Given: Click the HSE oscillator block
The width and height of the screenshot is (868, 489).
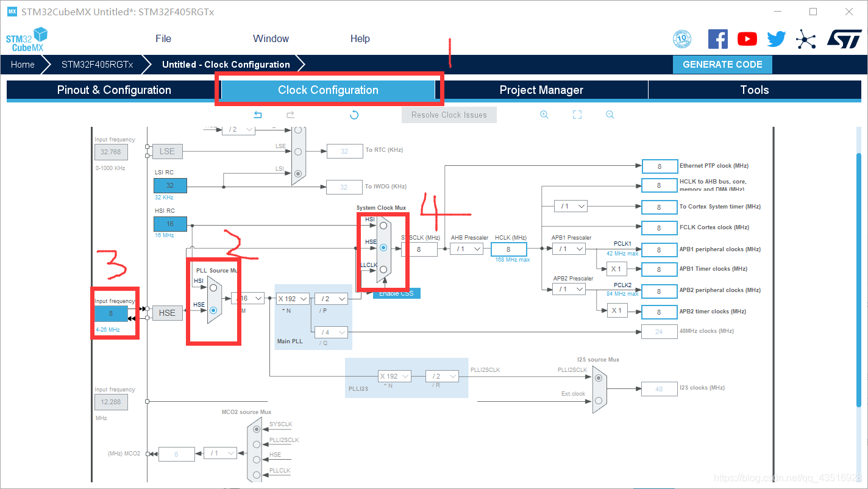Looking at the screenshot, I should [167, 313].
